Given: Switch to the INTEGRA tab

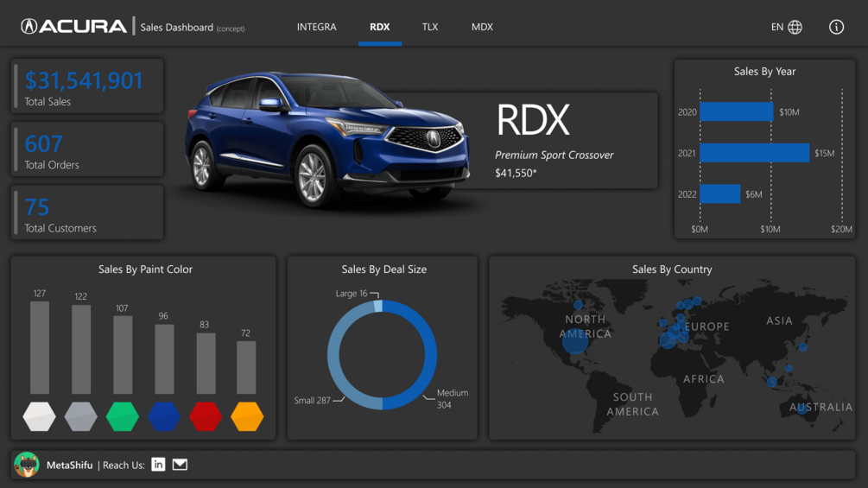Looking at the screenshot, I should 317,27.
